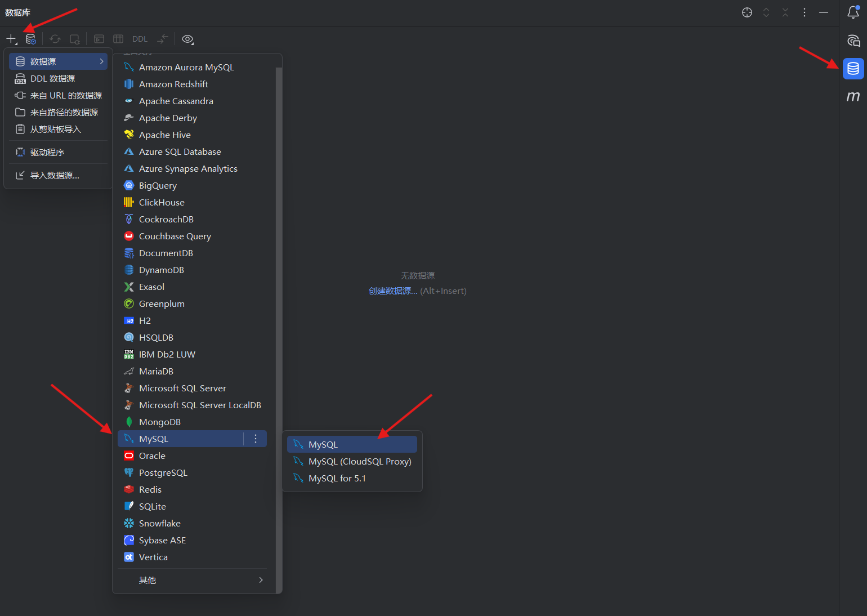Choose 来自路径的数据源
The width and height of the screenshot is (867, 616).
(58, 112)
